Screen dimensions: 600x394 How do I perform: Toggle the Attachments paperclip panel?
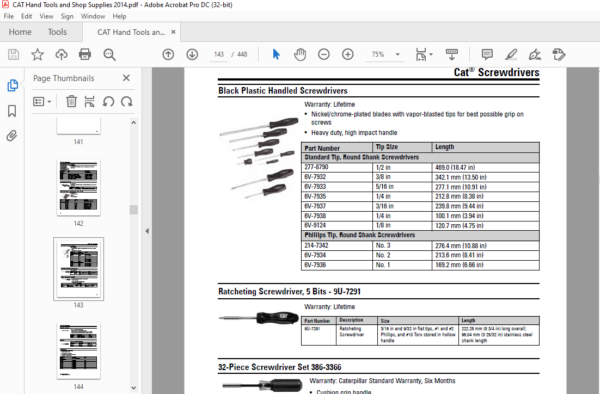[x=12, y=136]
